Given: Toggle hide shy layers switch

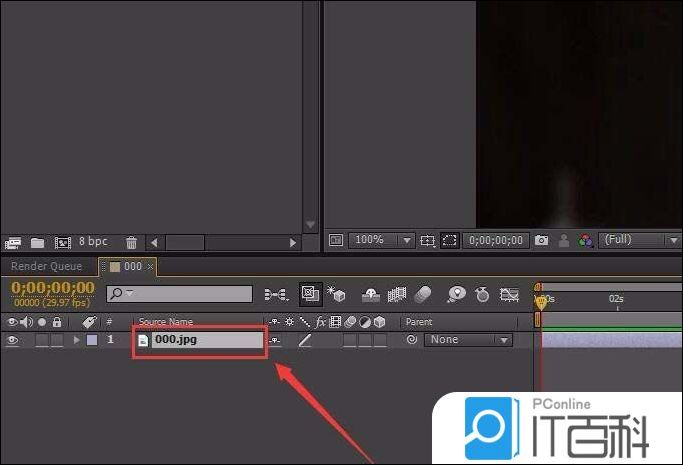Looking at the screenshot, I should click(371, 295).
